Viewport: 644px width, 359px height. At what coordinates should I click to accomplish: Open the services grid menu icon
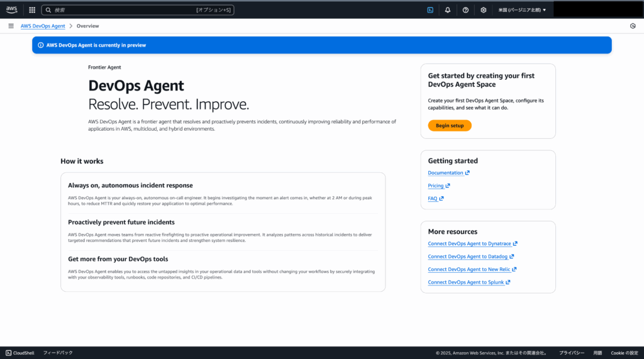[x=32, y=10]
